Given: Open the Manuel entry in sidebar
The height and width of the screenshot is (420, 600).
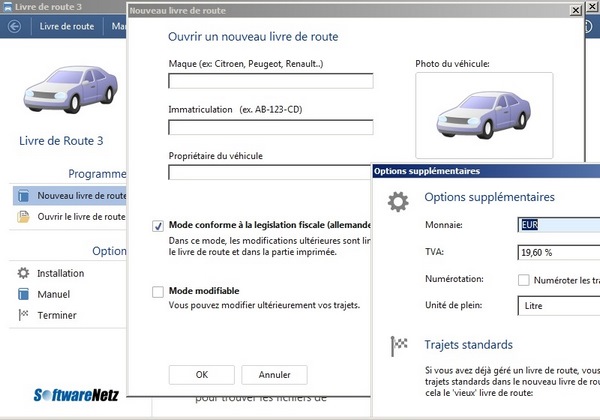Looking at the screenshot, I should point(54,294).
